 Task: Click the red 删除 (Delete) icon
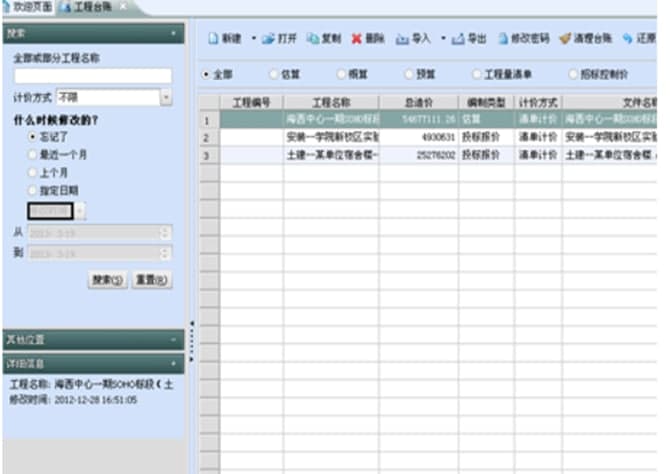[356, 39]
